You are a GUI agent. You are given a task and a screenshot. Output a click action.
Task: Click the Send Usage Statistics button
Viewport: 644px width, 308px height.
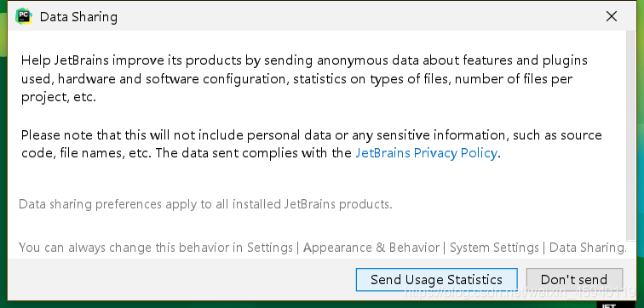pos(436,280)
